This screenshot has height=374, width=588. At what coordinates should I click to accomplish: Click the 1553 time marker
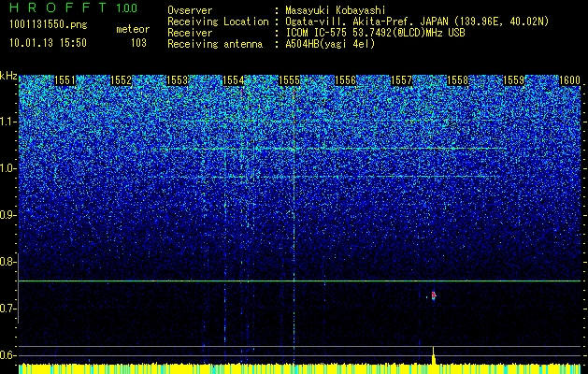[x=177, y=80]
